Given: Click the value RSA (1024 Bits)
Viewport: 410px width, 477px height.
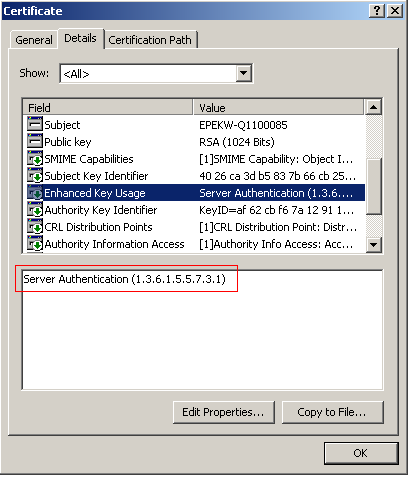Looking at the screenshot, I should pos(237,142).
